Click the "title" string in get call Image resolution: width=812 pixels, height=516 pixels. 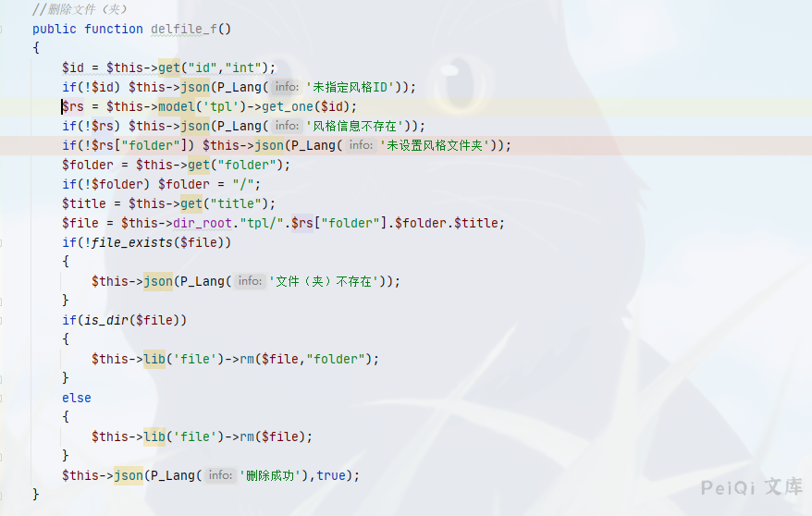pos(240,203)
